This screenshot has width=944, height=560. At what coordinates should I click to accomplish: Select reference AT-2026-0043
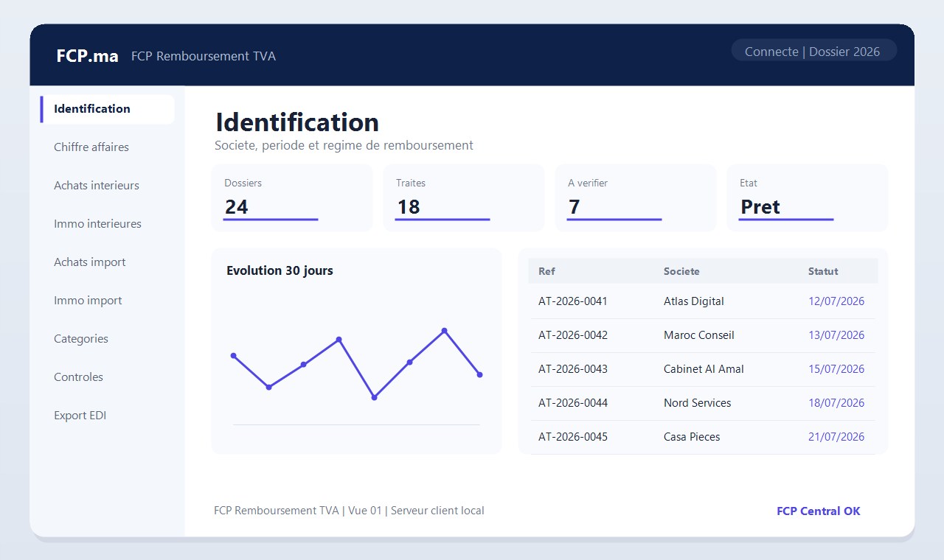[573, 369]
